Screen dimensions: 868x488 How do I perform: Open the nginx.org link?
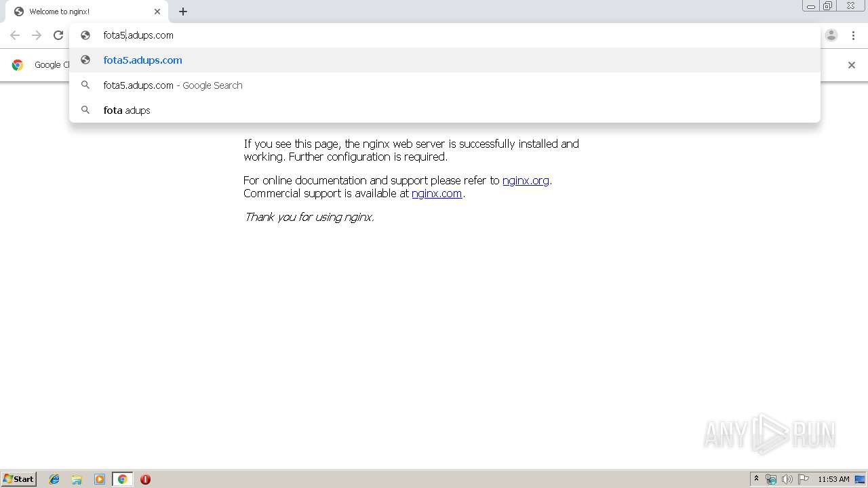point(526,180)
